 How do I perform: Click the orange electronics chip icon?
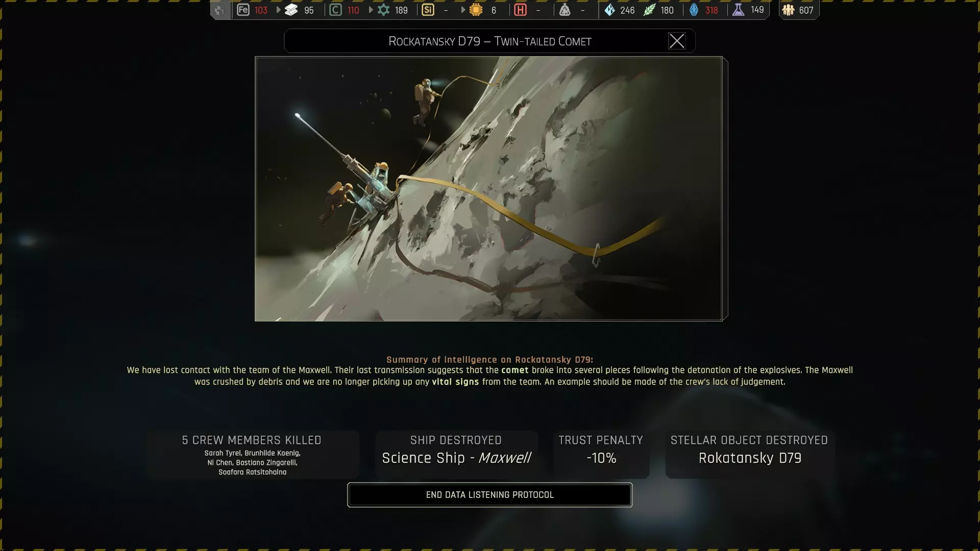[476, 10]
